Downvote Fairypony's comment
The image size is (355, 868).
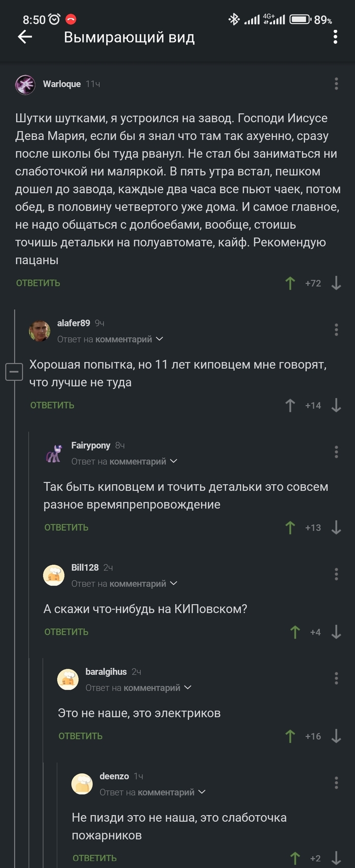[336, 527]
